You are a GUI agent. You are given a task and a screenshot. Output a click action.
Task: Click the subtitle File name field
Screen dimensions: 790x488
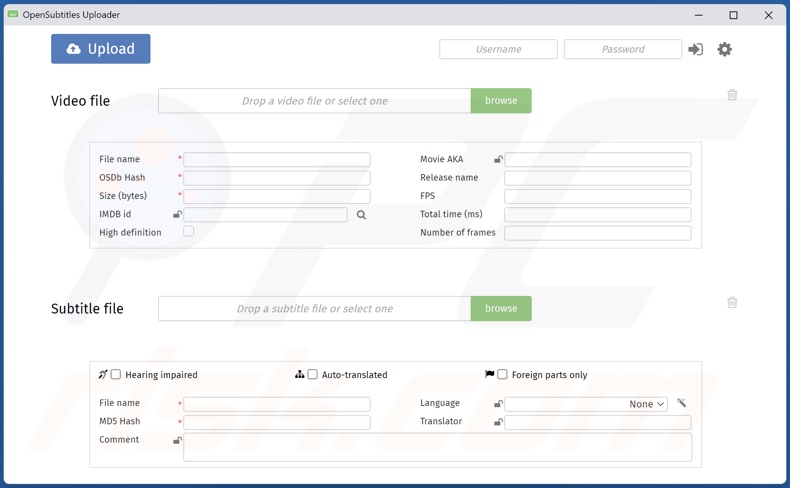click(x=277, y=404)
